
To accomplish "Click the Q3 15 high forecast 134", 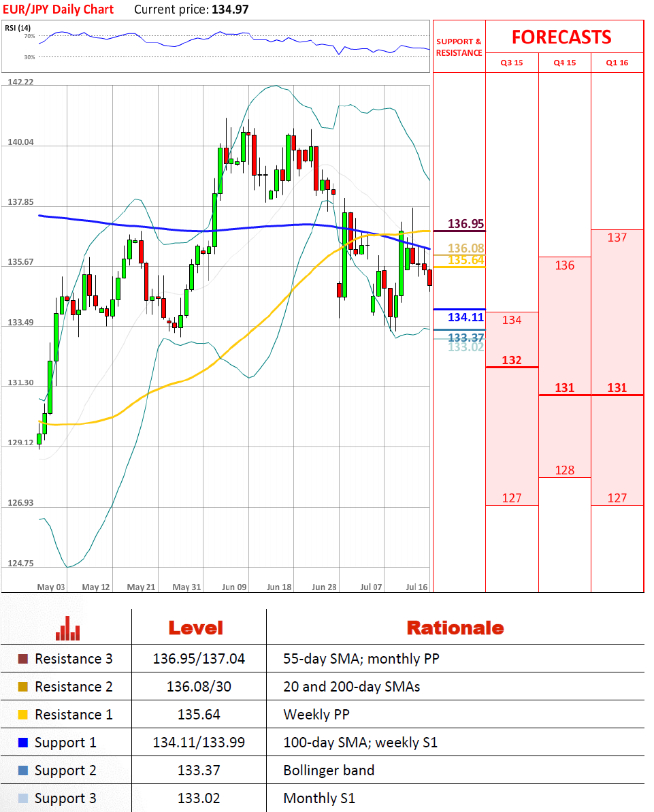I will click(512, 320).
